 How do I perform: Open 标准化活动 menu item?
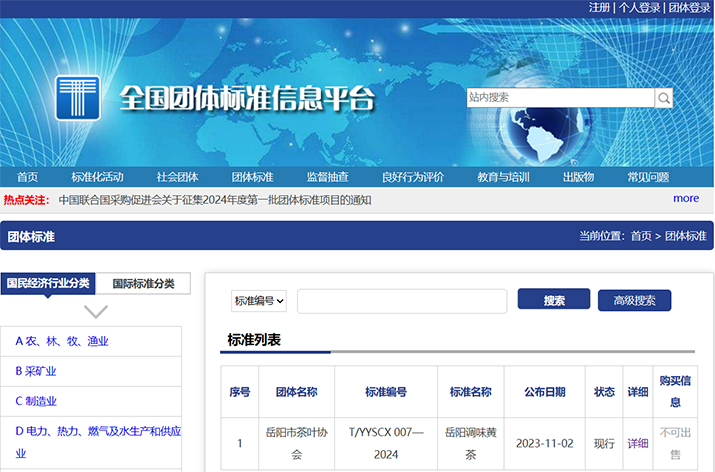[97, 177]
